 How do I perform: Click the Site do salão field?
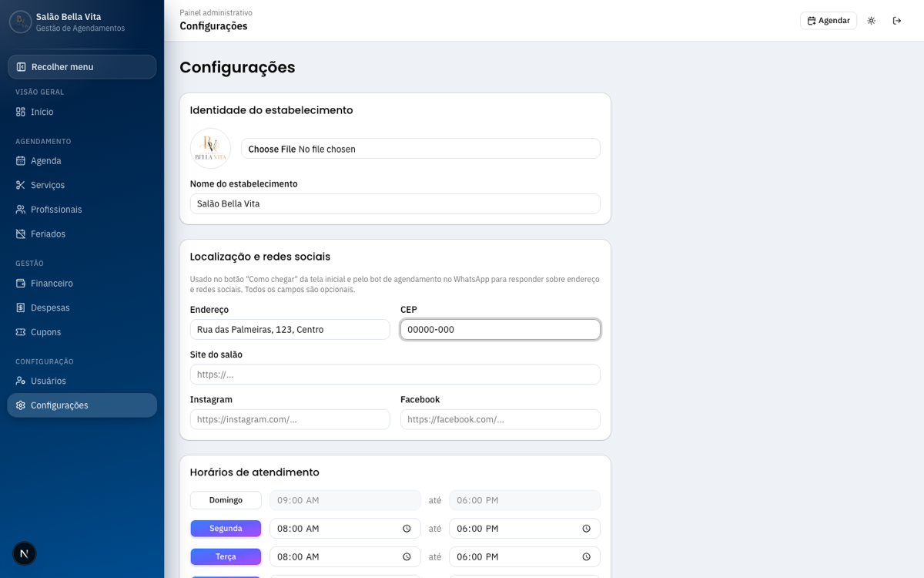[x=395, y=375]
